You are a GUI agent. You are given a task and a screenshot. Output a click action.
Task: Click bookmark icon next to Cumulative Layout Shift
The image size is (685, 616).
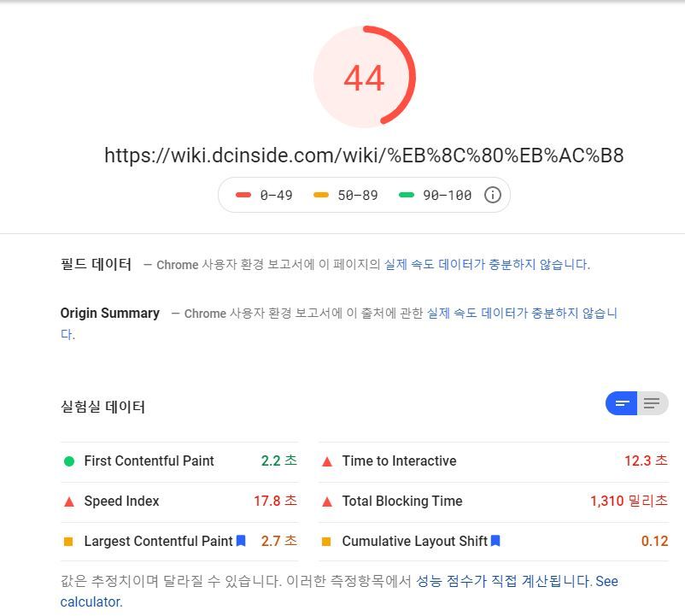[x=495, y=541]
